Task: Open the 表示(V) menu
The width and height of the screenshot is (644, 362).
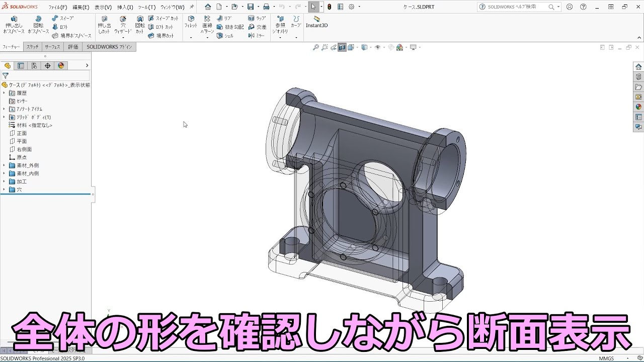Action: coord(103,7)
